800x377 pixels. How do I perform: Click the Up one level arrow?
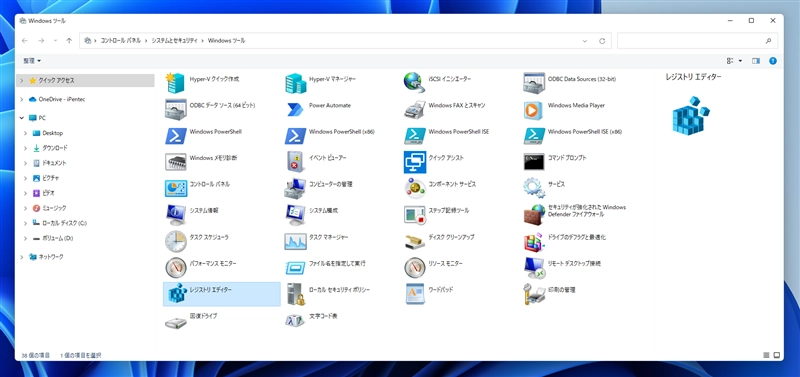69,41
